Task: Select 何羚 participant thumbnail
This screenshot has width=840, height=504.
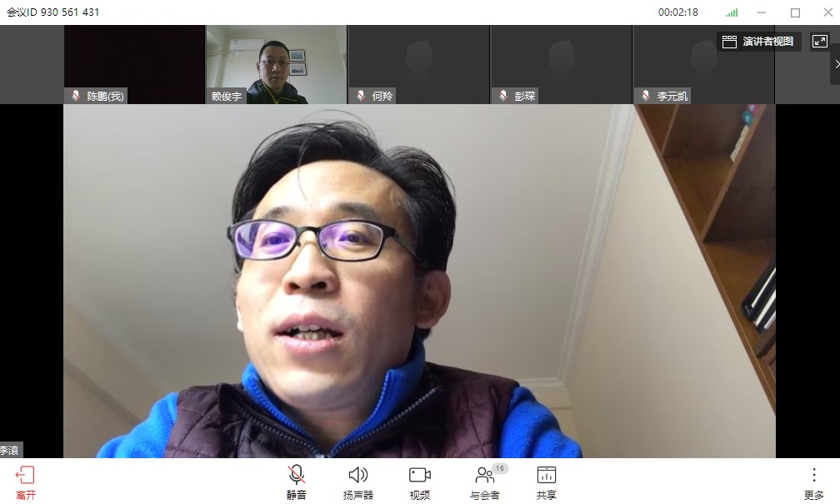Action: (x=419, y=64)
